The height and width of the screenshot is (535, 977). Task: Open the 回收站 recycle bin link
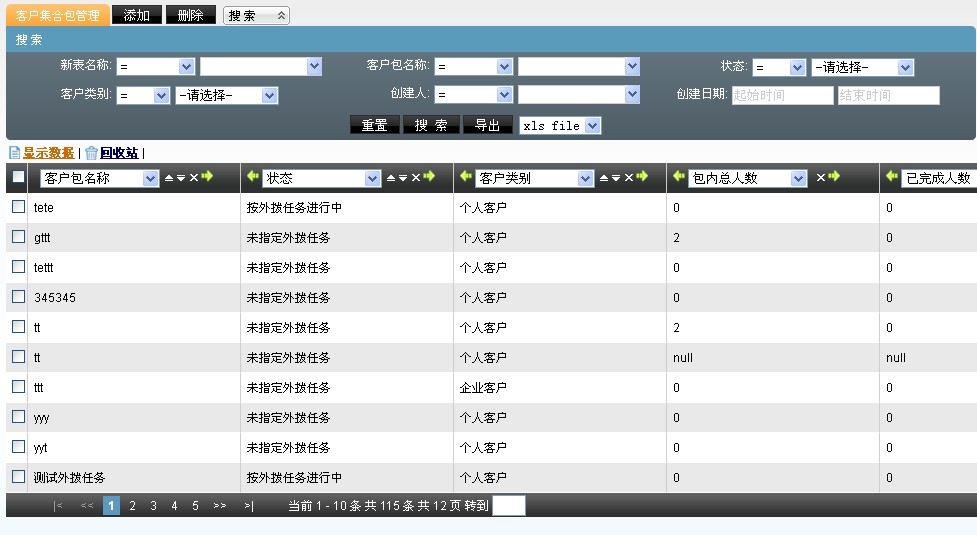(x=118, y=153)
